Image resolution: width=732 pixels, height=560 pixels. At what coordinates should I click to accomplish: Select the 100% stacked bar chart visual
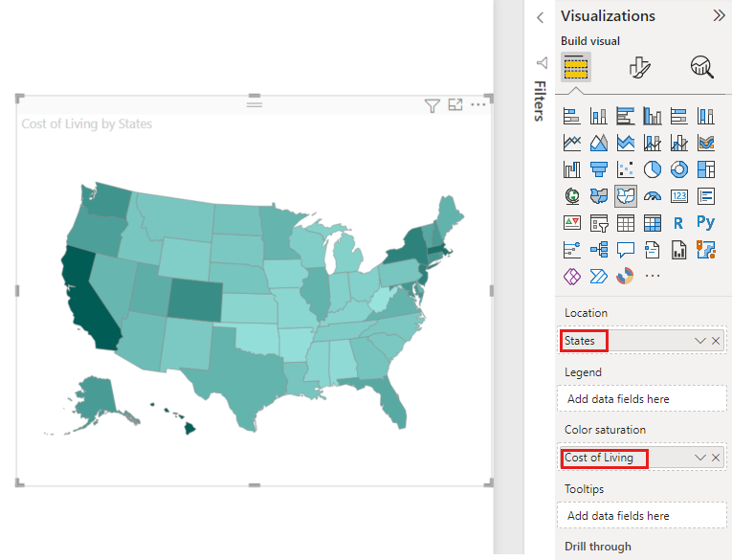(679, 116)
